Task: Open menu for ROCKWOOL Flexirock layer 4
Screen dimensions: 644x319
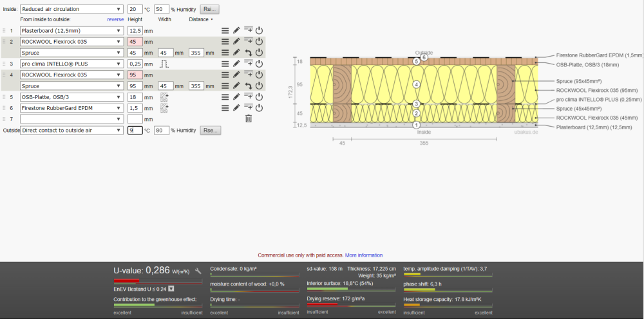Action: point(225,75)
